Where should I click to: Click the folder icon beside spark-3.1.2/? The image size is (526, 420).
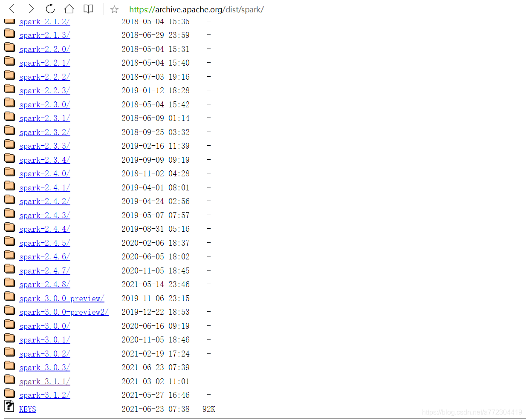(x=9, y=393)
